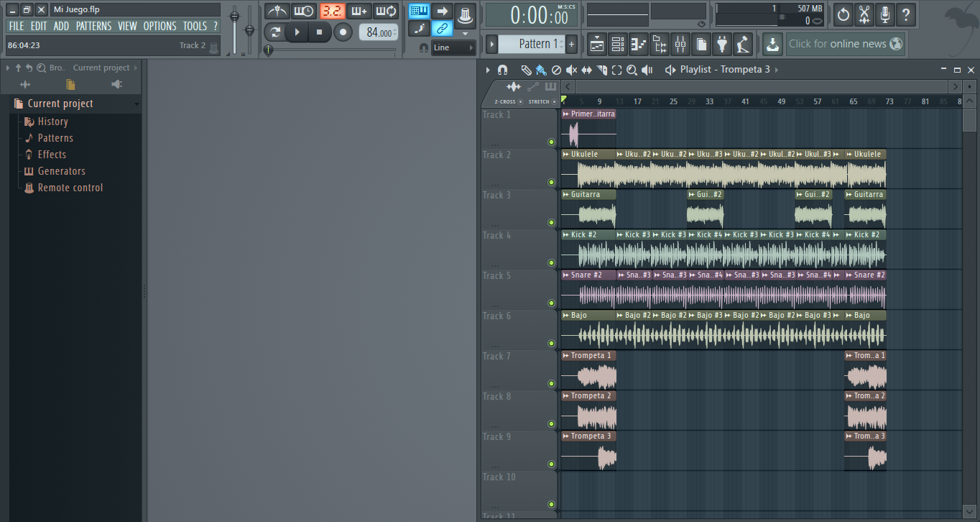The image size is (980, 522).
Task: Click the help question mark icon
Action: click(906, 14)
